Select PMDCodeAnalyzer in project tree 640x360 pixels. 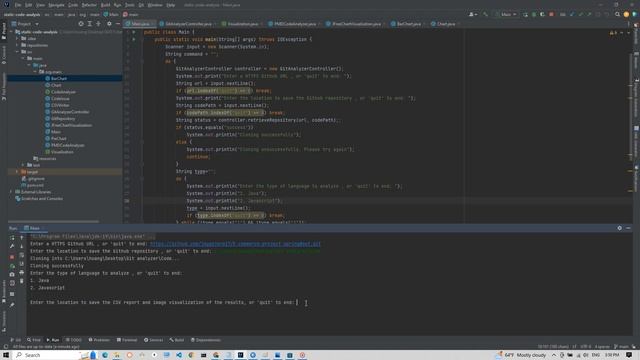68,145
